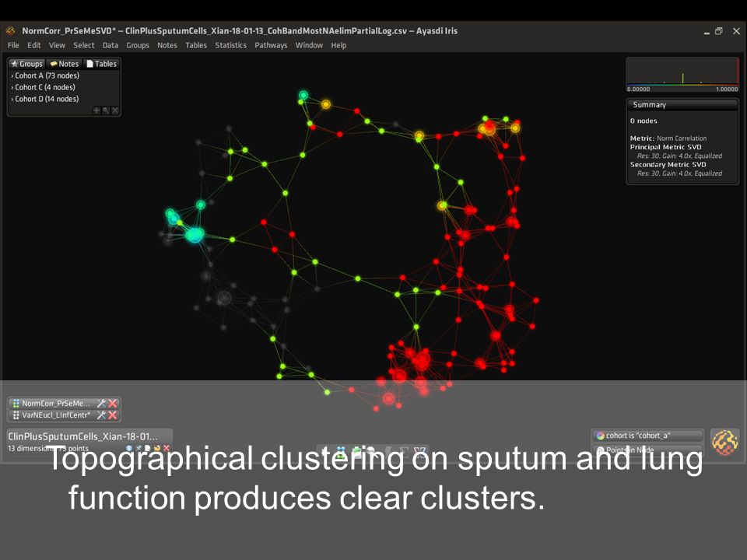Screen dimensions: 747x560
Task: Remove VarNEucl_LInfCentr analysis with red X
Action: [112, 415]
